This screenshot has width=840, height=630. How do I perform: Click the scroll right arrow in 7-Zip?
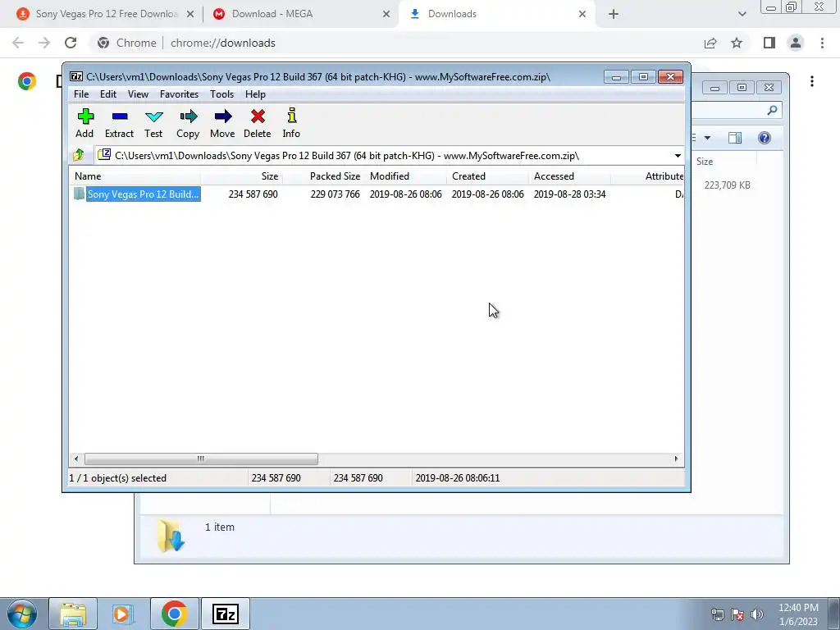click(x=676, y=459)
